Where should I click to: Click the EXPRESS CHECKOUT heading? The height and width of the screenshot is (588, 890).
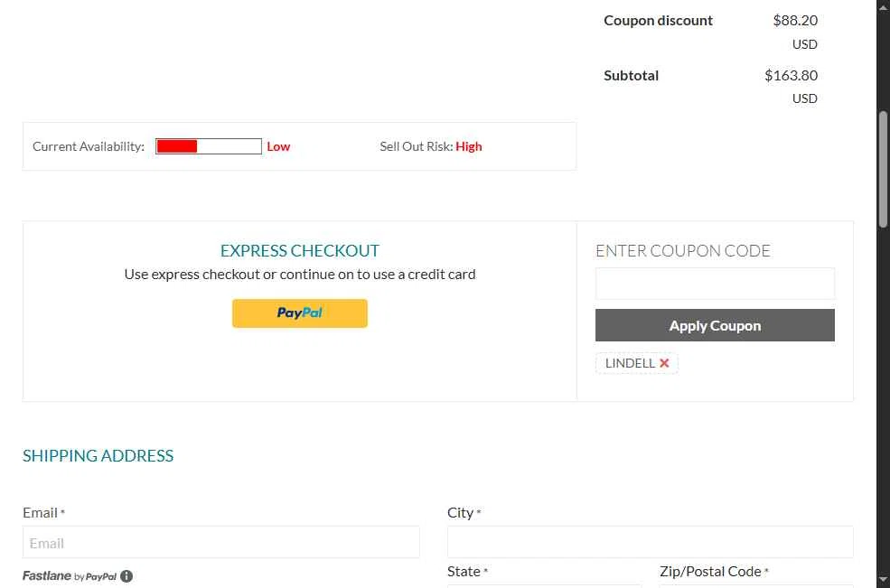click(x=300, y=250)
